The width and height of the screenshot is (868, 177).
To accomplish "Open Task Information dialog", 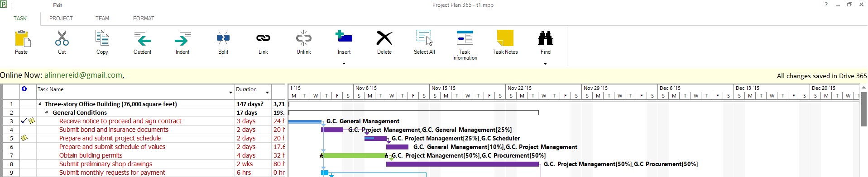I will pyautogui.click(x=465, y=38).
